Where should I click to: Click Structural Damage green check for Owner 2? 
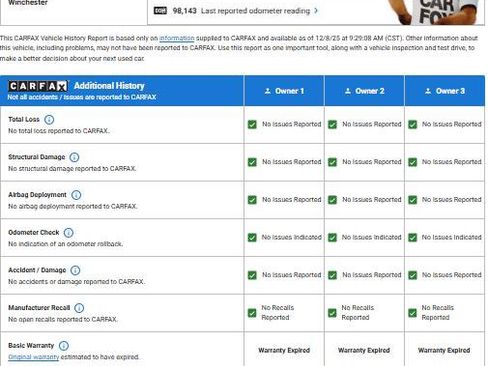[x=332, y=162]
